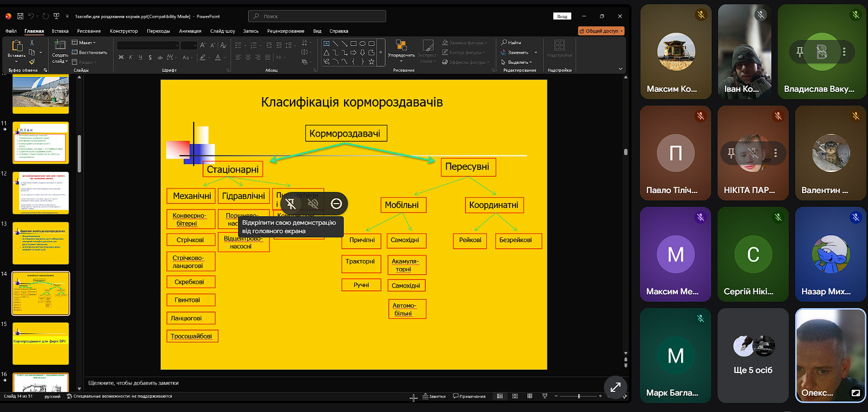Open the Insert (Вставка) ribbon tab

tap(60, 31)
